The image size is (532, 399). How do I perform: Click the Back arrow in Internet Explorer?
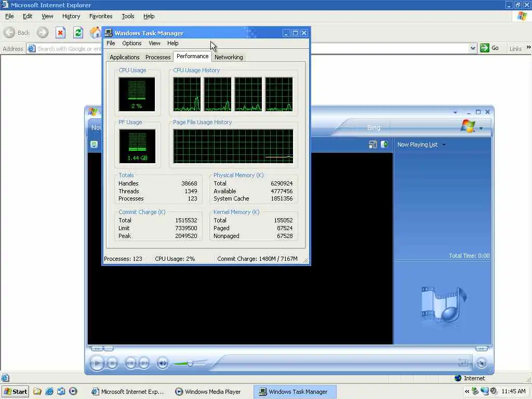click(9, 33)
